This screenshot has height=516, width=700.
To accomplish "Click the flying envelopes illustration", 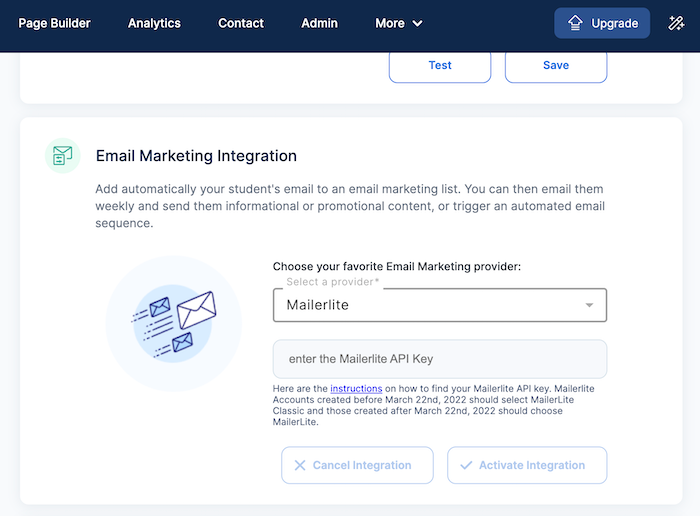I will click(174, 324).
